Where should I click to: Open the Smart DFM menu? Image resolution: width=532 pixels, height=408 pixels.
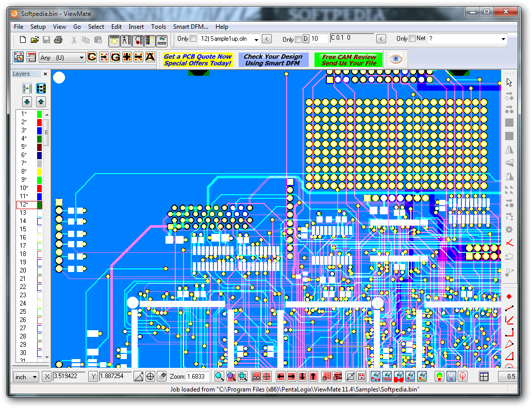pyautogui.click(x=190, y=27)
